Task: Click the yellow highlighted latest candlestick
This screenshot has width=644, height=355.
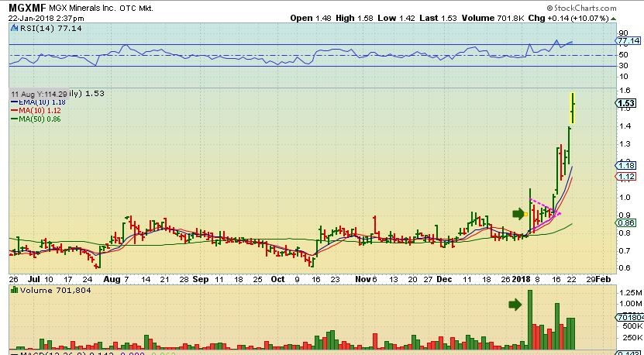Action: [x=572, y=108]
